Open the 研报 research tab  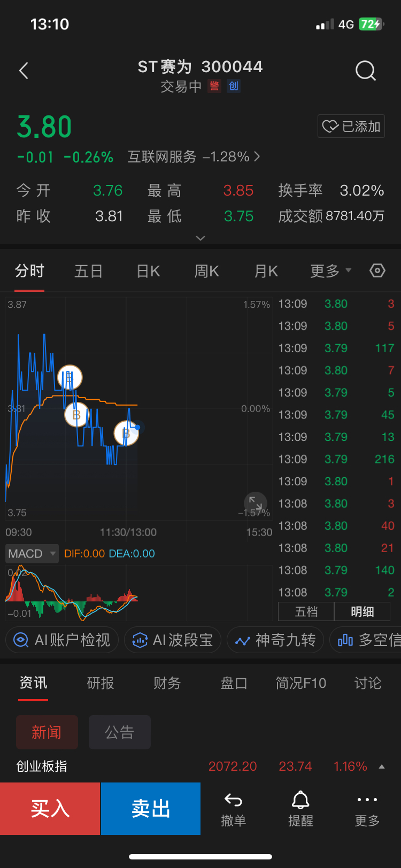click(x=101, y=683)
